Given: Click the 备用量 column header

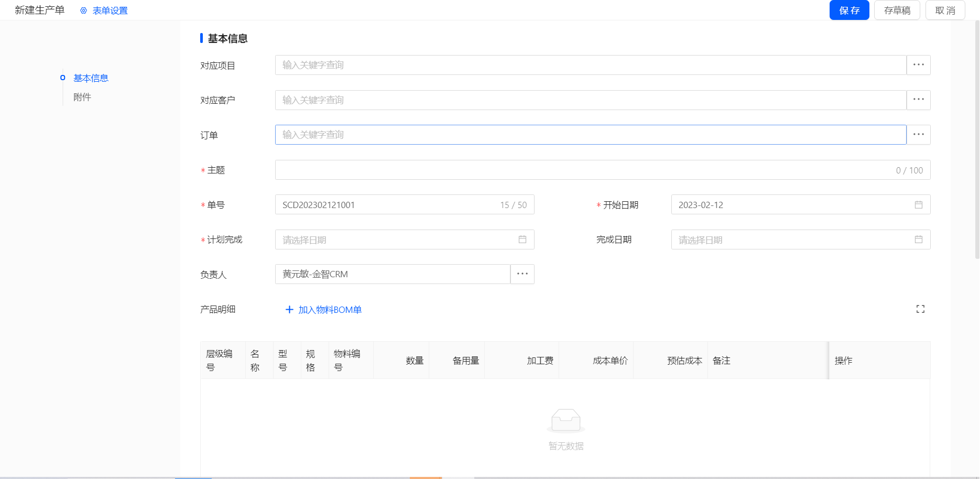Looking at the screenshot, I should click(x=457, y=361).
